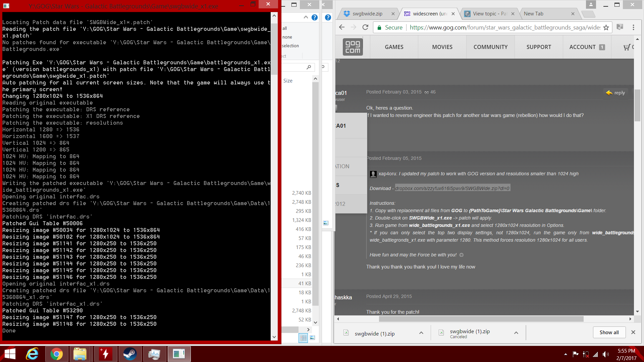Open the GAMES menu on GOG
The image size is (644, 362).
(394, 47)
